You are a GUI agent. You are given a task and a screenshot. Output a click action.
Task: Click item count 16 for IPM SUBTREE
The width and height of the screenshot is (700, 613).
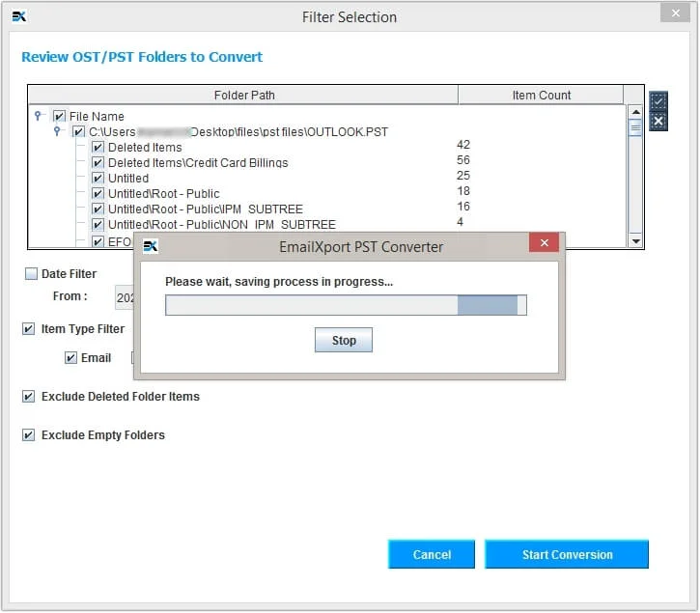(463, 207)
